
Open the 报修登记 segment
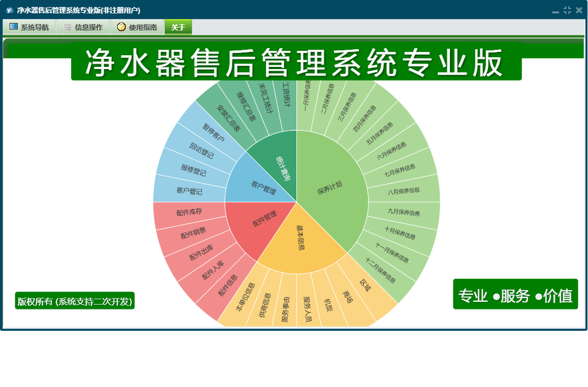pyautogui.click(x=193, y=170)
